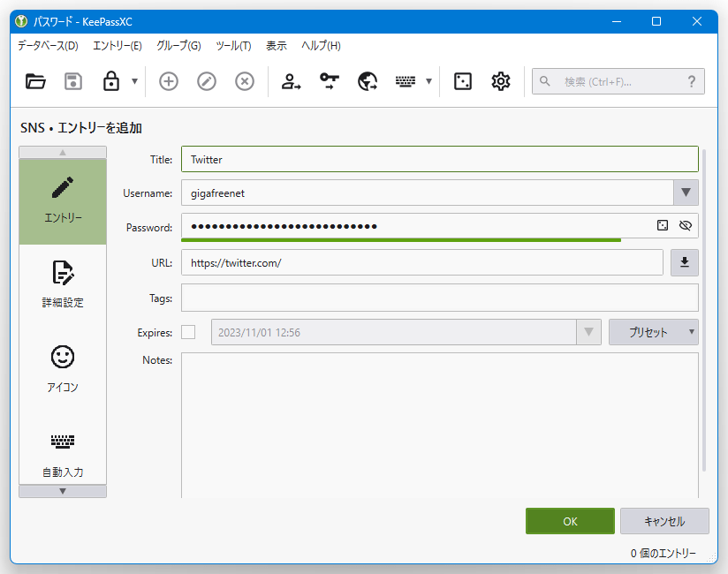
Task: Click the Tags input field
Action: pos(440,298)
